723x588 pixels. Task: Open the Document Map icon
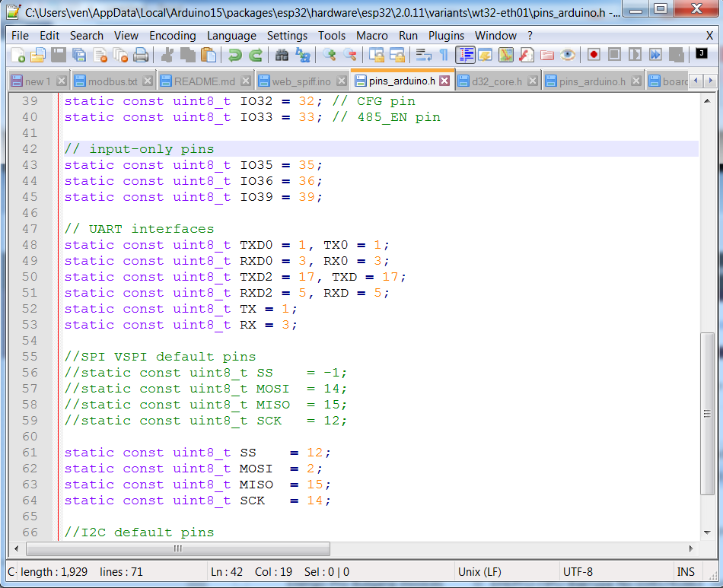point(505,55)
